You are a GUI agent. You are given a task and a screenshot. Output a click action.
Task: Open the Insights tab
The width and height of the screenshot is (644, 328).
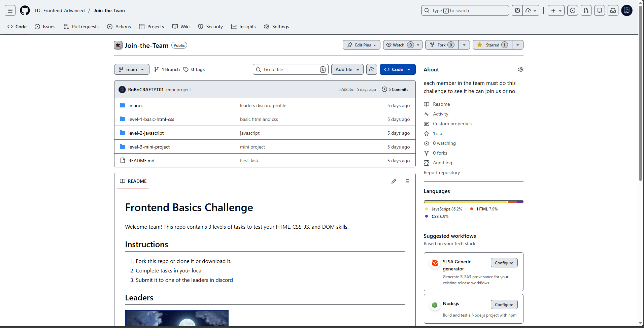[x=243, y=27]
